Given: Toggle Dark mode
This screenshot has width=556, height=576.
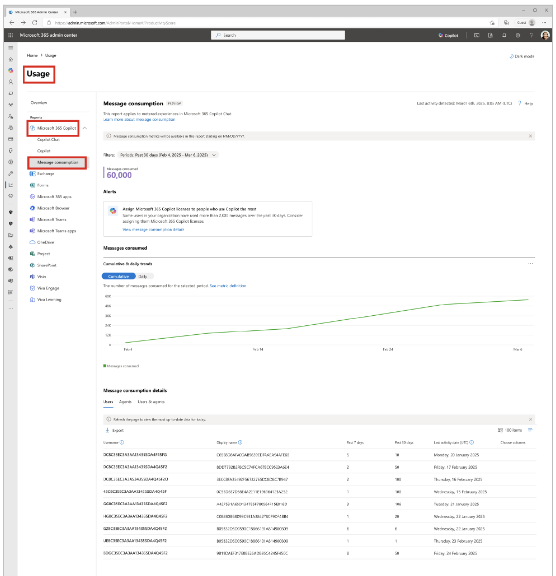Looking at the screenshot, I should pyautogui.click(x=521, y=56).
